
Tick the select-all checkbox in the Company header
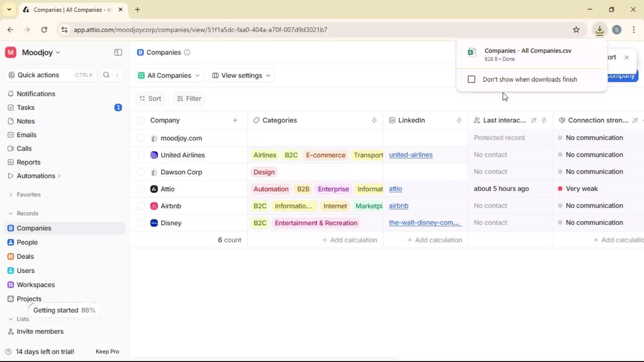141,120
